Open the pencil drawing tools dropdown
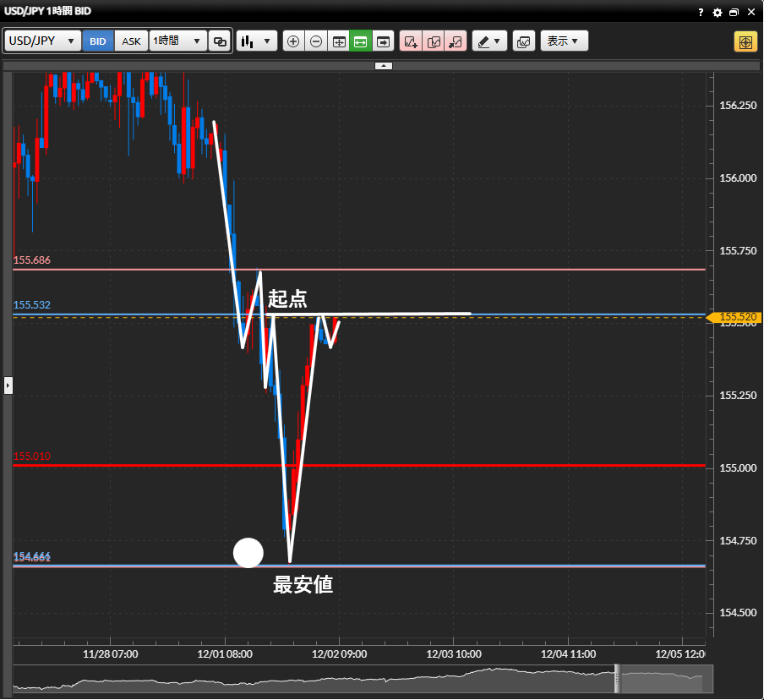This screenshot has height=700, width=764. point(488,41)
